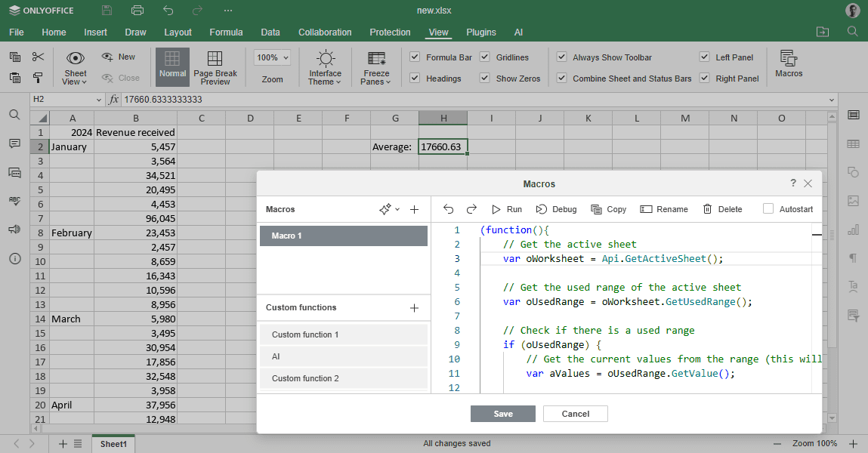Open the list of sheets icon
Screen dimensions: 868x453
tap(78, 444)
